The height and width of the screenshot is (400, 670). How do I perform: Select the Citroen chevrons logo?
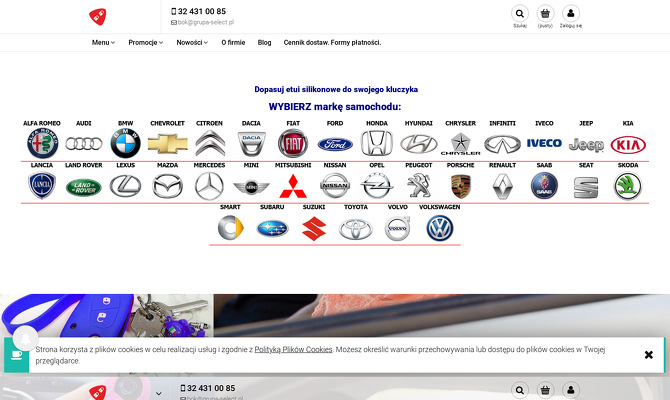click(x=210, y=144)
